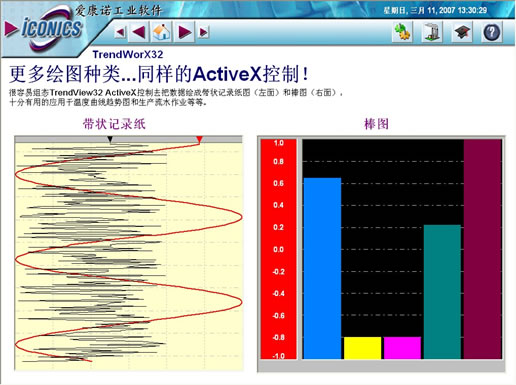The width and height of the screenshot is (516, 385).
Task: Click the yellow bar in the bar graph
Action: coord(362,348)
